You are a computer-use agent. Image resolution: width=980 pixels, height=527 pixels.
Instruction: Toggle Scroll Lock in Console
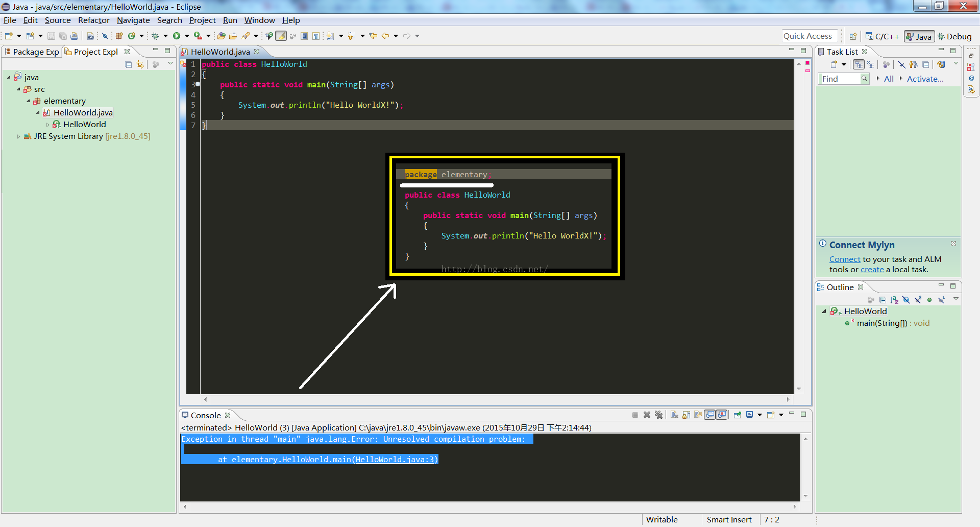pyautogui.click(x=686, y=415)
